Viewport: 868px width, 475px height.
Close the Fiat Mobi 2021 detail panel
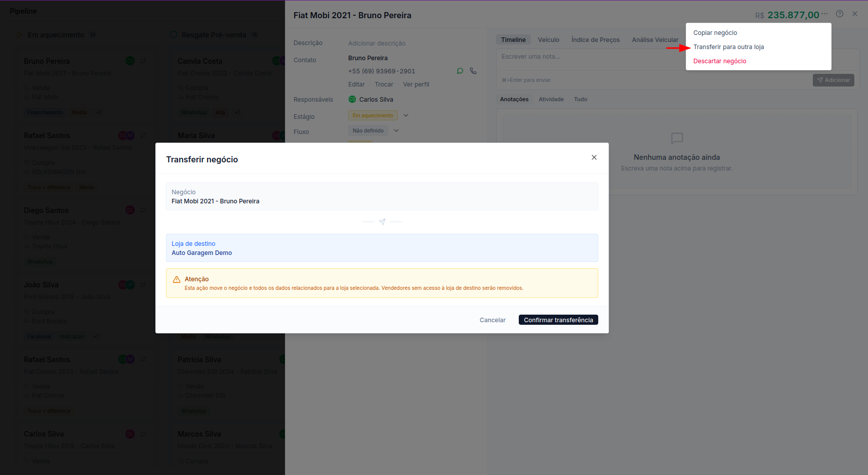855,14
